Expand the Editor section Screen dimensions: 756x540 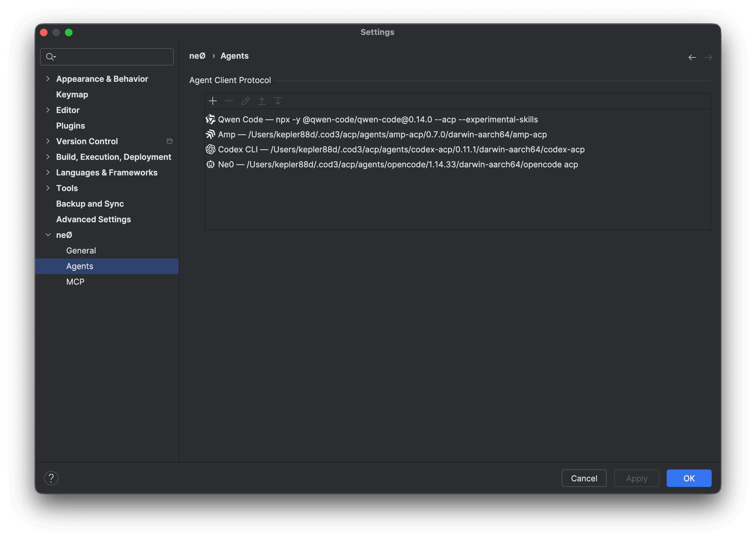tap(48, 110)
